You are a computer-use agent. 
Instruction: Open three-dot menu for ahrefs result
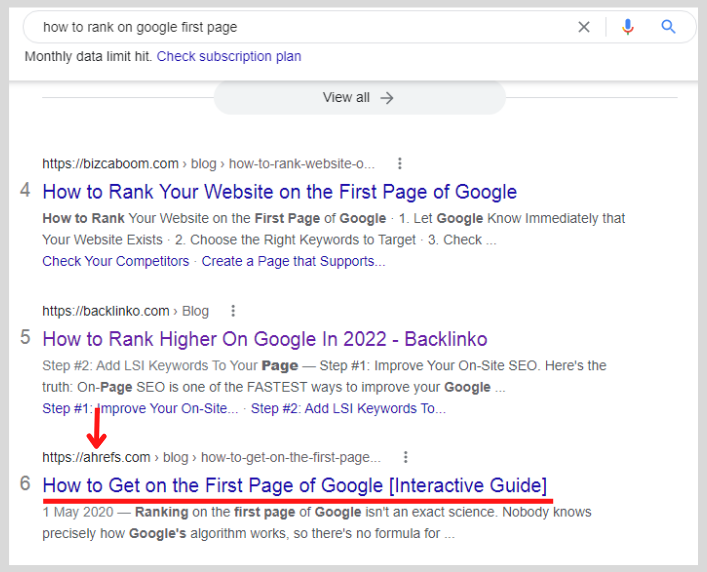point(406,457)
